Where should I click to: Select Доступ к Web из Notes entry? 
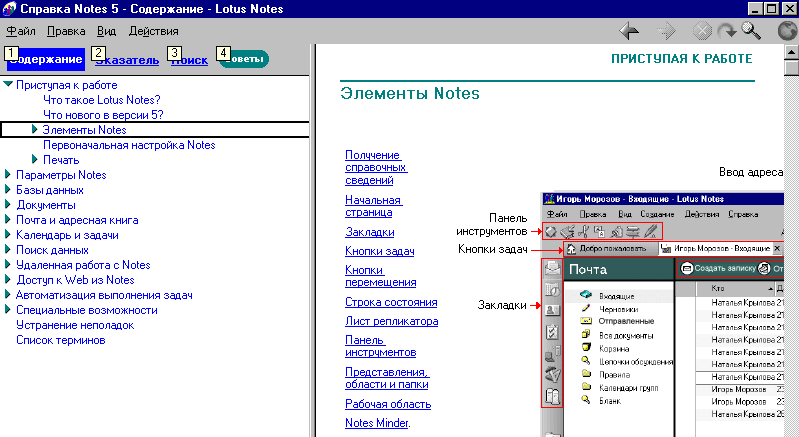pos(75,280)
